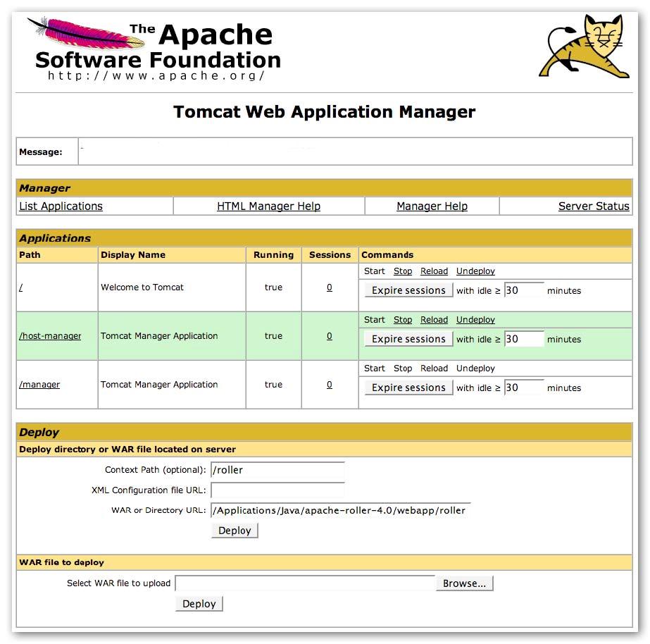Expire sessions for /host-manager application
Viewport: 650px width, 644px height.
408,339
